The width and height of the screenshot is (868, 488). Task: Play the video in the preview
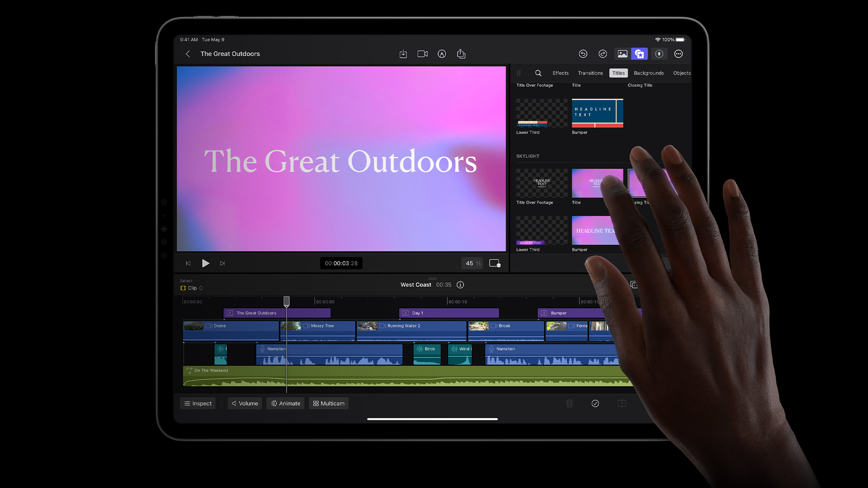click(x=205, y=263)
